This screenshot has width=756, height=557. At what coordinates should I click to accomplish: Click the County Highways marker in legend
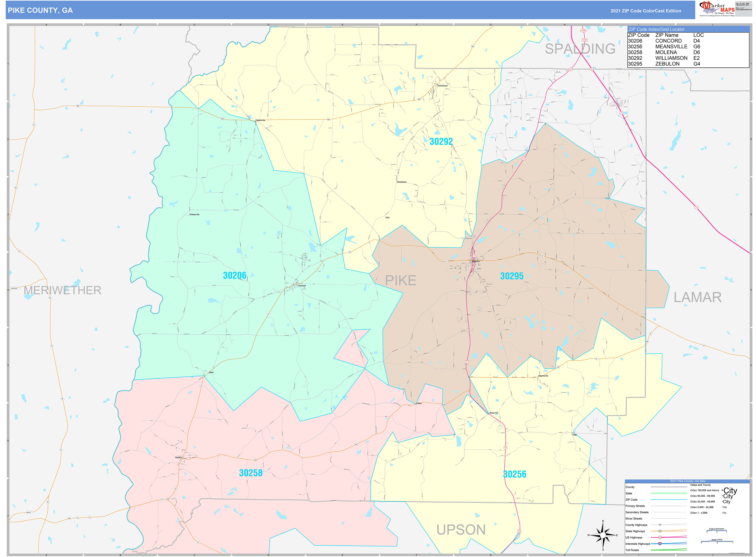(660, 525)
